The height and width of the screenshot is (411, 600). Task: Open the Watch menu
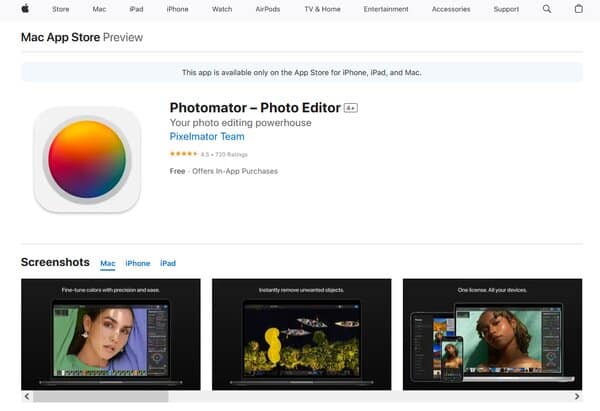pyautogui.click(x=222, y=9)
